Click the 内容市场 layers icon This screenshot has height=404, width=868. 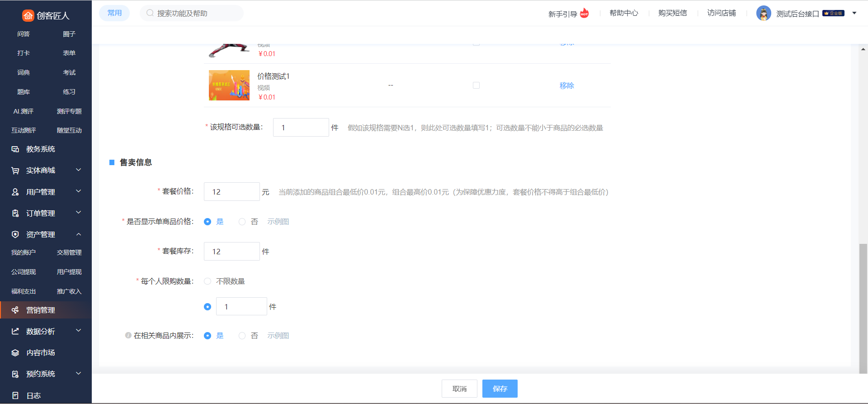(x=15, y=353)
